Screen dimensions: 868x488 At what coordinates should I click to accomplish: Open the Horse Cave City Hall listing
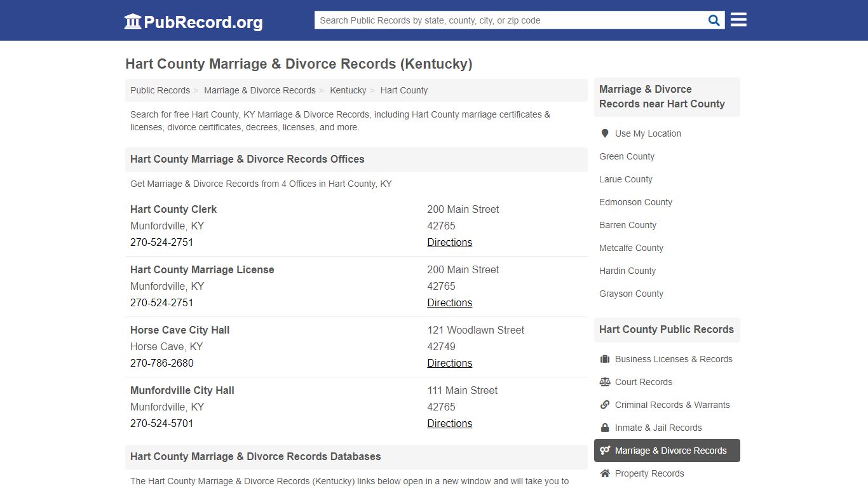180,330
